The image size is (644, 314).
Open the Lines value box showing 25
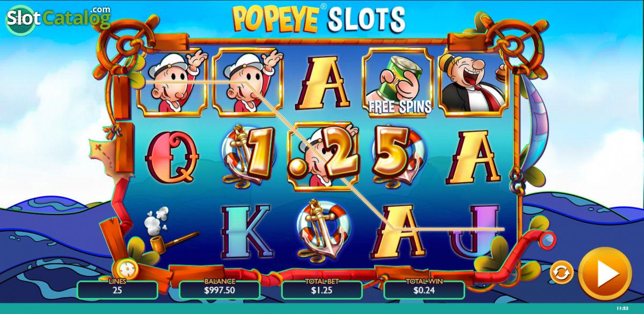[x=118, y=289]
